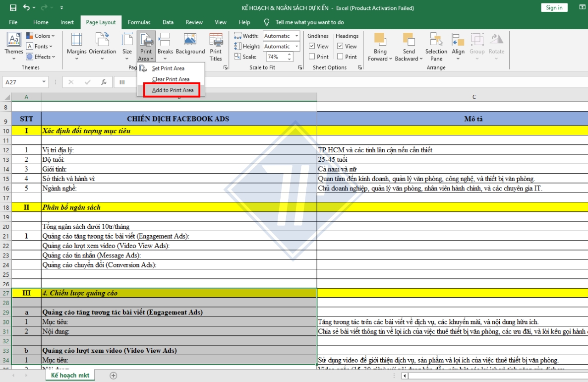This screenshot has width=588, height=382.
Task: Open the Selection Pane
Action: click(x=436, y=46)
